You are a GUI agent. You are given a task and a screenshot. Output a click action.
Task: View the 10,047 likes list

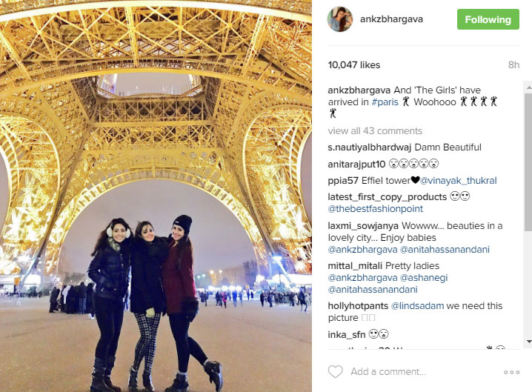[354, 64]
